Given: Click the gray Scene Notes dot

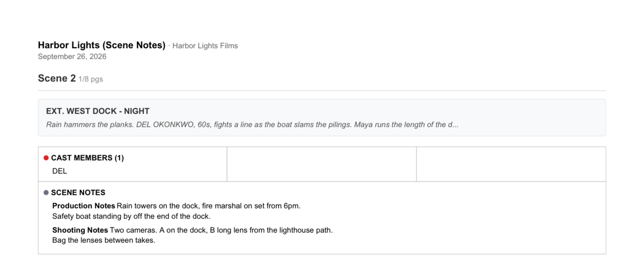Looking at the screenshot, I should pyautogui.click(x=46, y=192).
